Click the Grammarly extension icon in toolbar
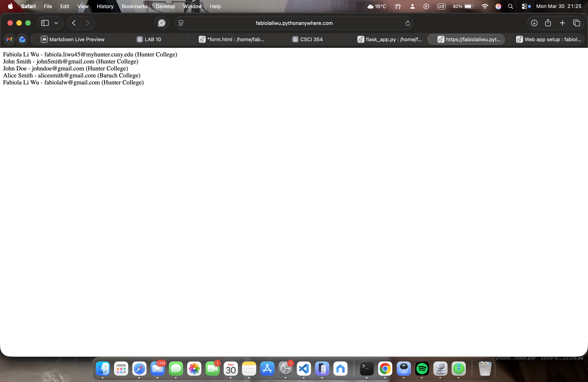 pos(162,23)
